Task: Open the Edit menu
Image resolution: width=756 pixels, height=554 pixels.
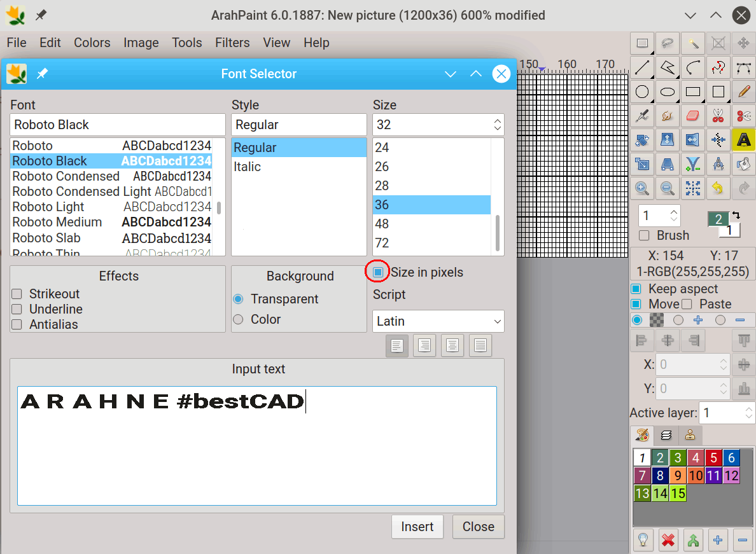Action: pyautogui.click(x=50, y=43)
